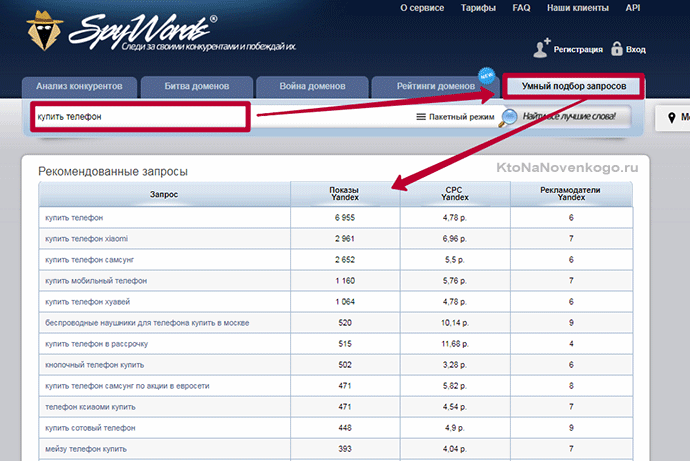Click impressions value '2 961'
This screenshot has height=461, width=690.
pyautogui.click(x=345, y=239)
